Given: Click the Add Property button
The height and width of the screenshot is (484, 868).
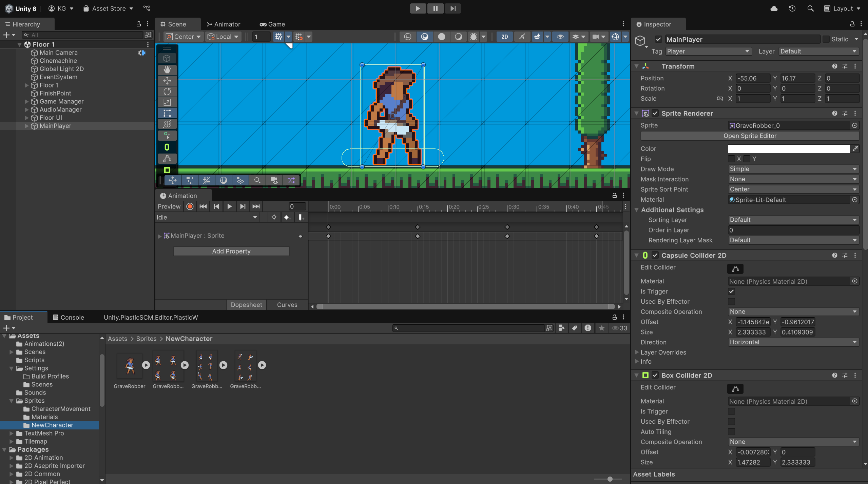Looking at the screenshot, I should (231, 251).
